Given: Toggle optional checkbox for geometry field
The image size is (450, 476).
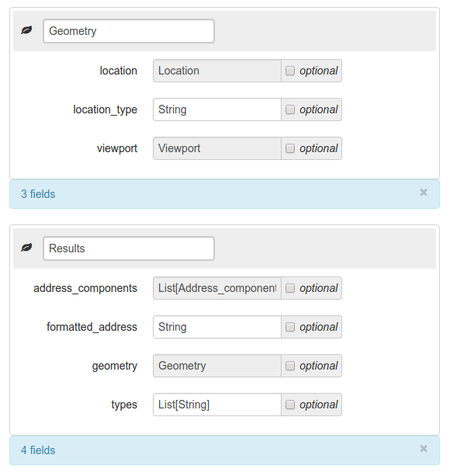Looking at the screenshot, I should [x=290, y=366].
